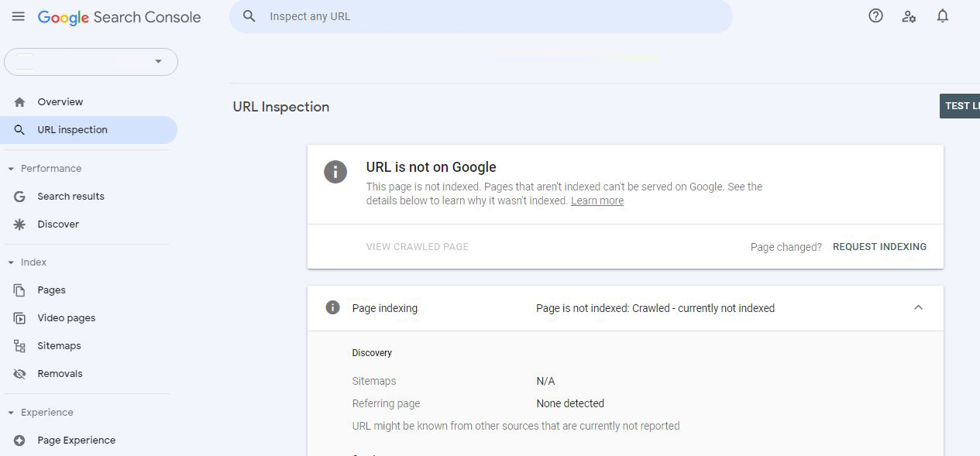This screenshot has width=980, height=456.
Task: Open notifications bell icon
Action: coord(942,16)
